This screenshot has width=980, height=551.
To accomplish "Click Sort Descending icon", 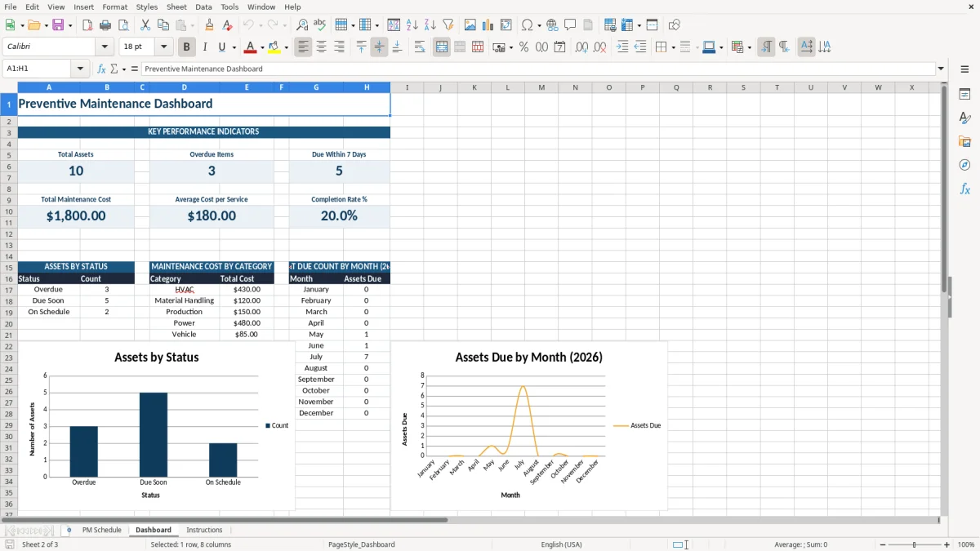I will pos(430,25).
